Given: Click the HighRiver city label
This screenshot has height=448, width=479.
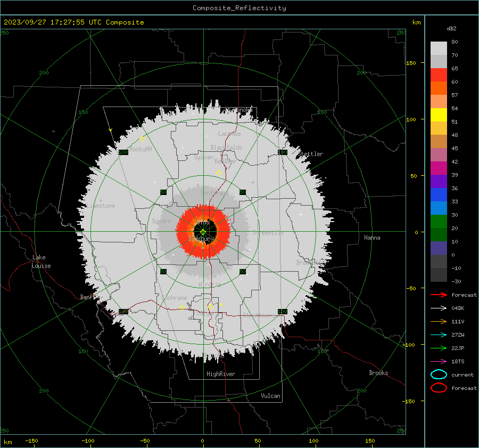Looking at the screenshot, I should 221,374.
